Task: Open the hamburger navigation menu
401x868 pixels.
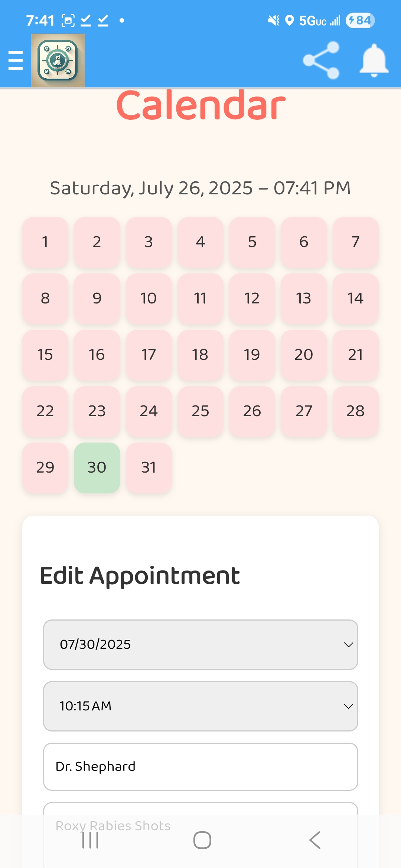Action: 16,60
